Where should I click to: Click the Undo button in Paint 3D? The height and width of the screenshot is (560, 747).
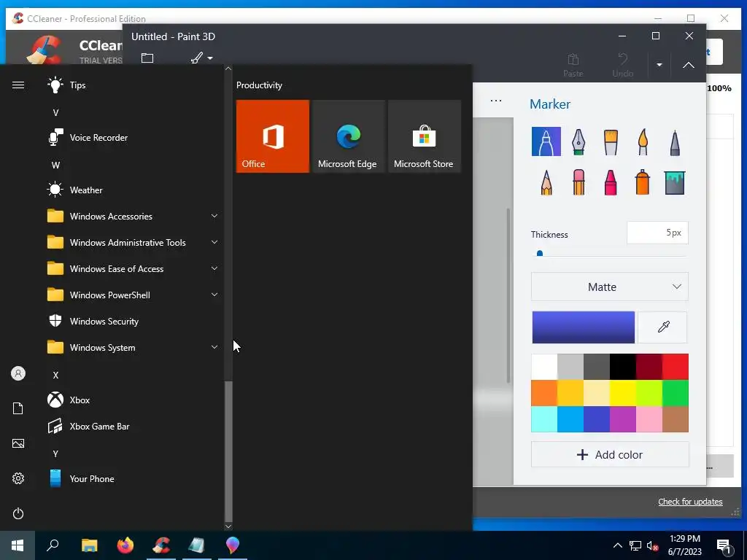[x=623, y=65]
